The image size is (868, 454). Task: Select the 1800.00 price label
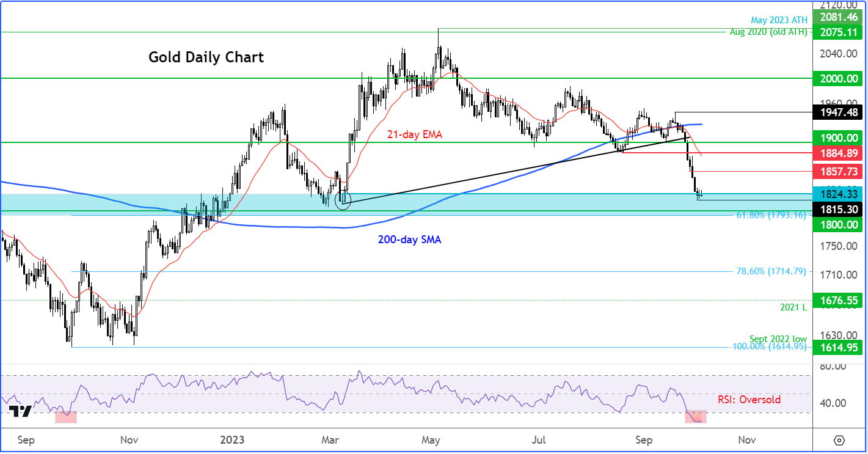pos(837,224)
